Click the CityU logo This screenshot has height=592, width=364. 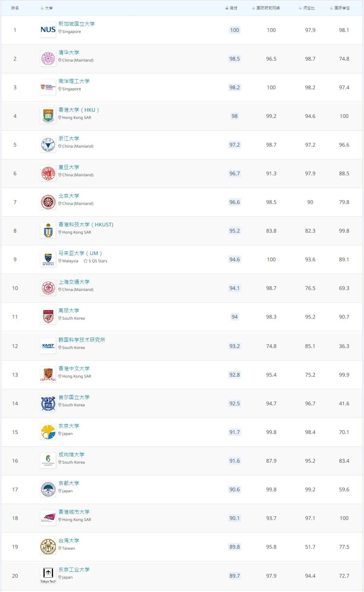pos(48,518)
